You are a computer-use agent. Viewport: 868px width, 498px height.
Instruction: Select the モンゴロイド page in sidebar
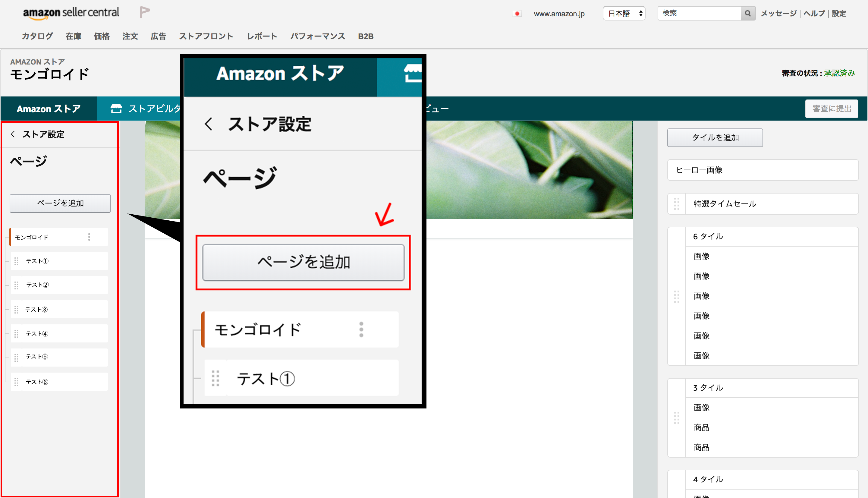click(58, 237)
